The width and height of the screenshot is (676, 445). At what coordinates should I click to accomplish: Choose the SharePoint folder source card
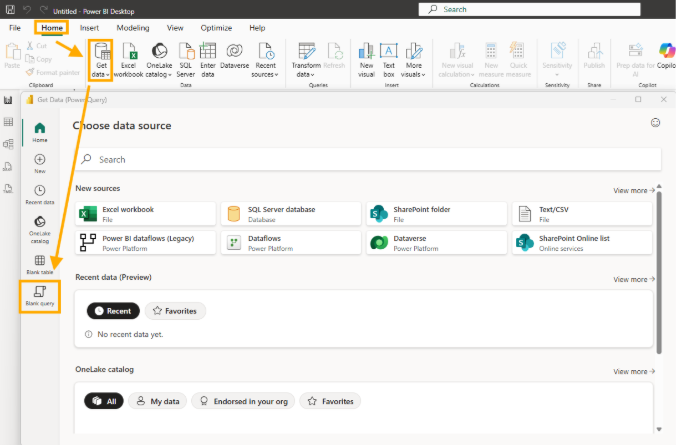[x=437, y=214]
